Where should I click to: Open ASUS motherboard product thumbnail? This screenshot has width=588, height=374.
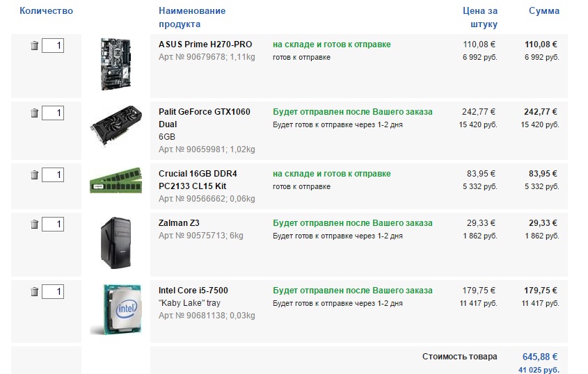[116, 64]
